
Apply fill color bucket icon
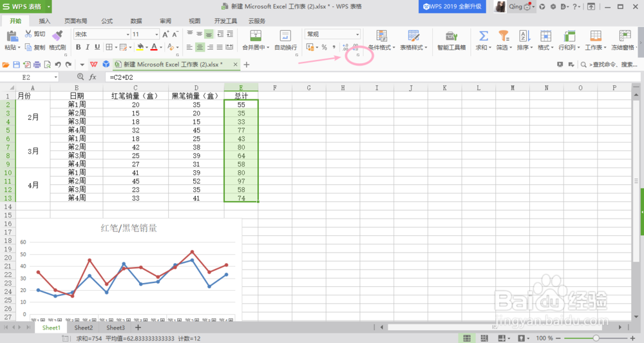(140, 47)
